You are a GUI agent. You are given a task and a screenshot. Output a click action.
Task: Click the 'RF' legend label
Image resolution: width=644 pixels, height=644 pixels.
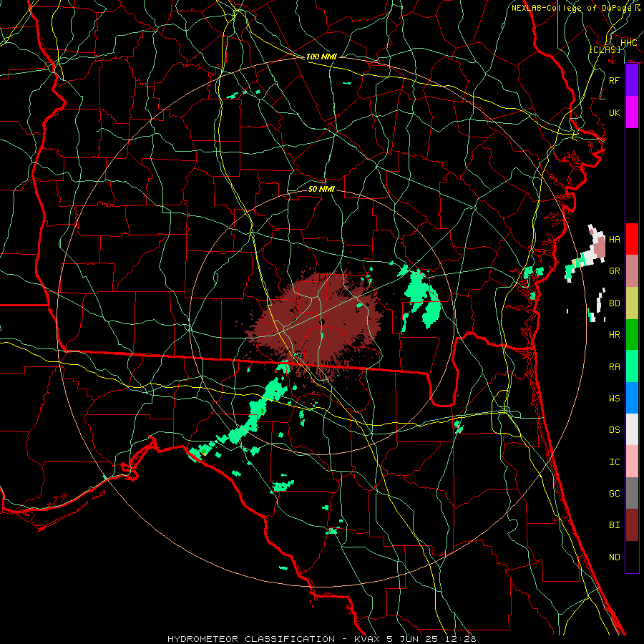tap(614, 80)
